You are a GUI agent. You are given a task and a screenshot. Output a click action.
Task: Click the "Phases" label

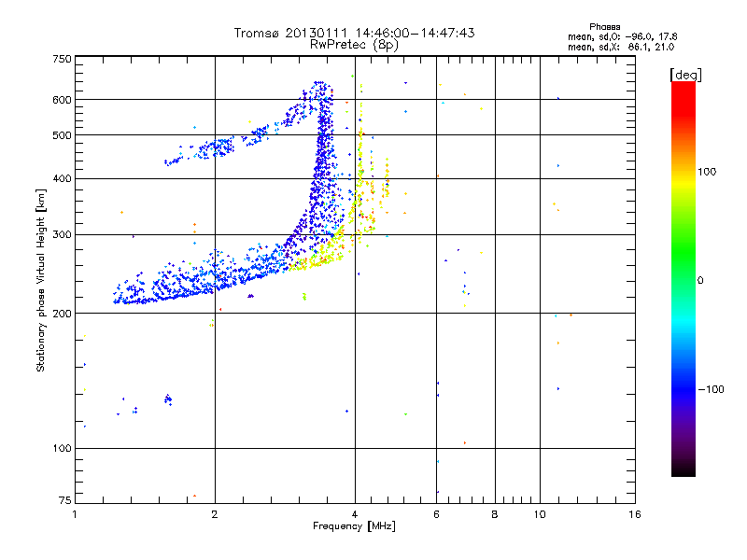pos(604,27)
